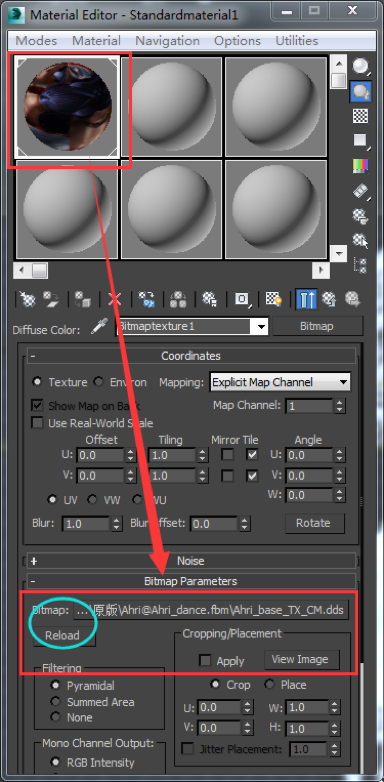Select the Summed Area filtering option

(x=56, y=701)
